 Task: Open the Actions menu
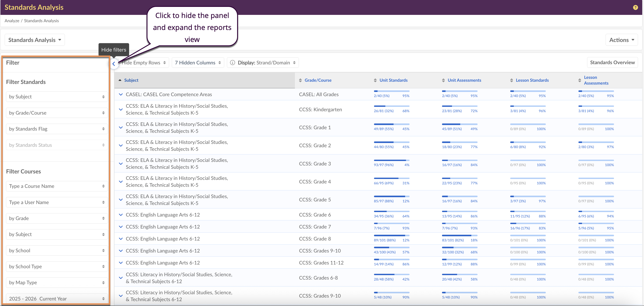621,40
